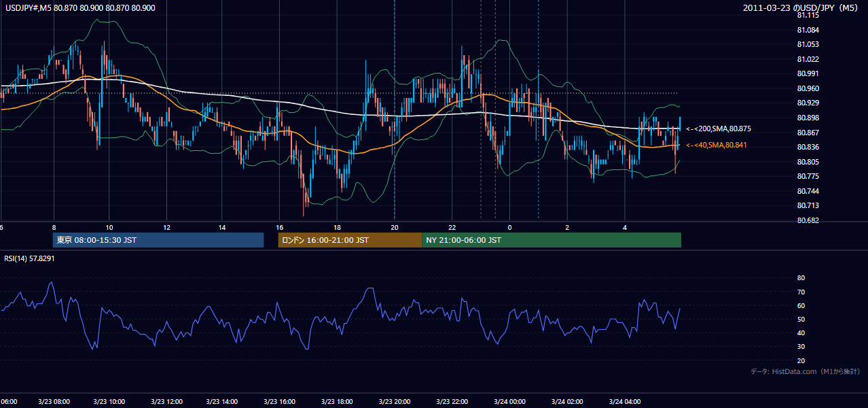Click the 81.115 price axis label
The height and width of the screenshot is (408, 868).
(808, 15)
